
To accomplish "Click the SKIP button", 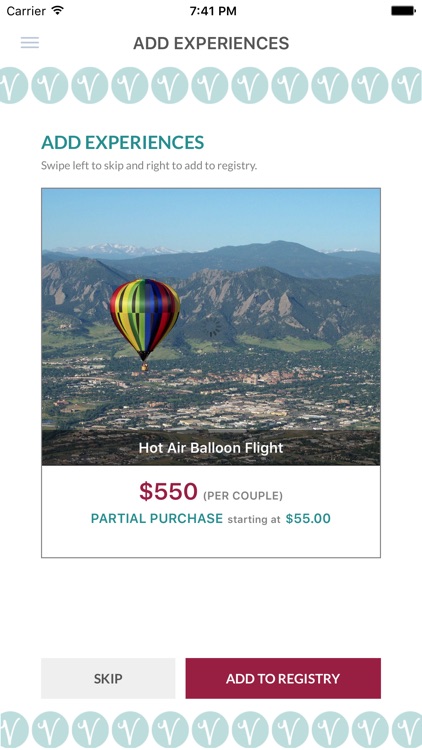I will [x=108, y=678].
